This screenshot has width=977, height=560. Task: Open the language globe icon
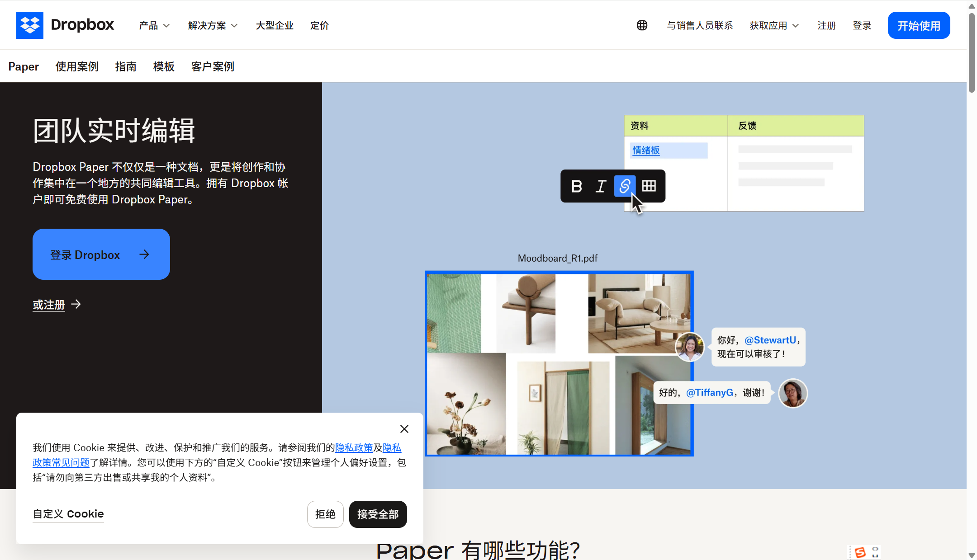pos(642,25)
